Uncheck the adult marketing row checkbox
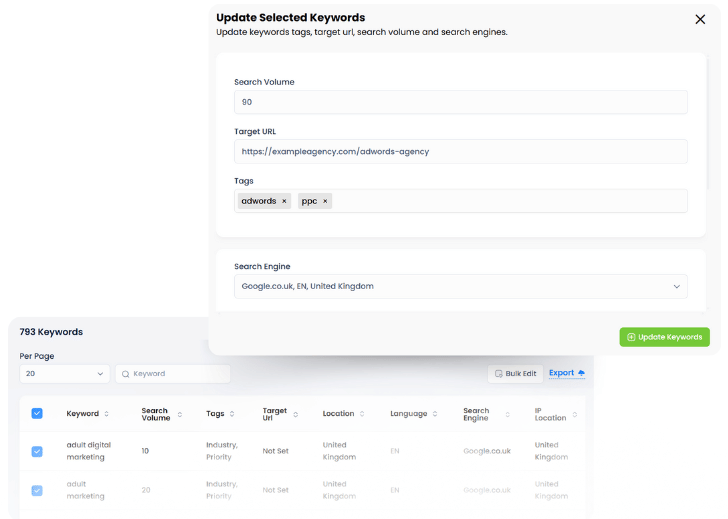The height and width of the screenshot is (519, 728). click(37, 490)
